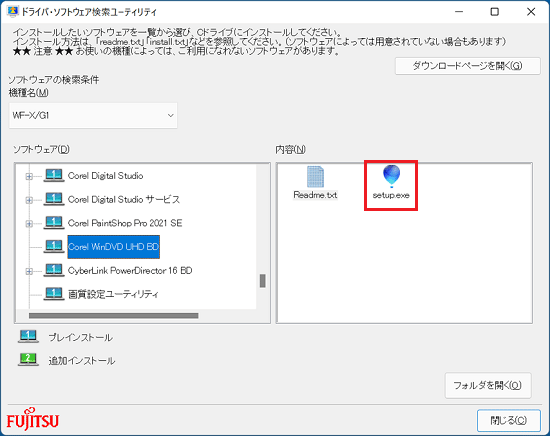This screenshot has width=550, height=436.
Task: Click the ダウンロードページを開く button
Action: point(468,66)
